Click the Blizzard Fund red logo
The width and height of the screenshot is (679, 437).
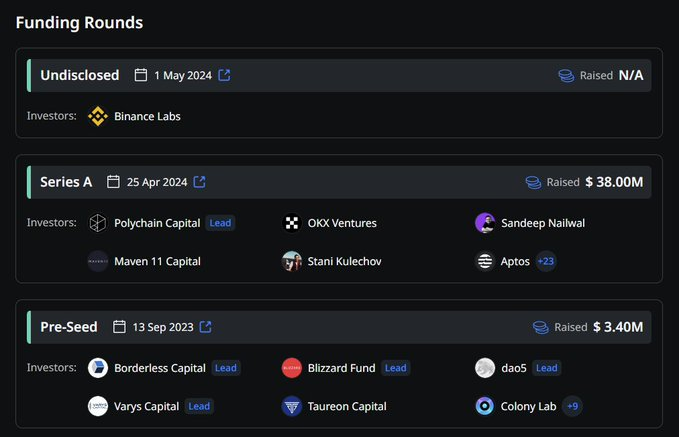tap(292, 368)
